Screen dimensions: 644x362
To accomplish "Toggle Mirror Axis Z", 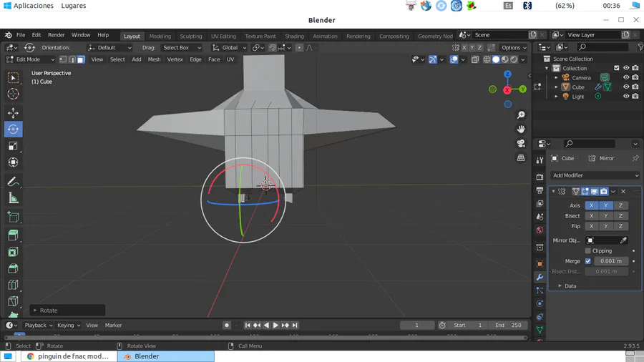I will pyautogui.click(x=620, y=205).
